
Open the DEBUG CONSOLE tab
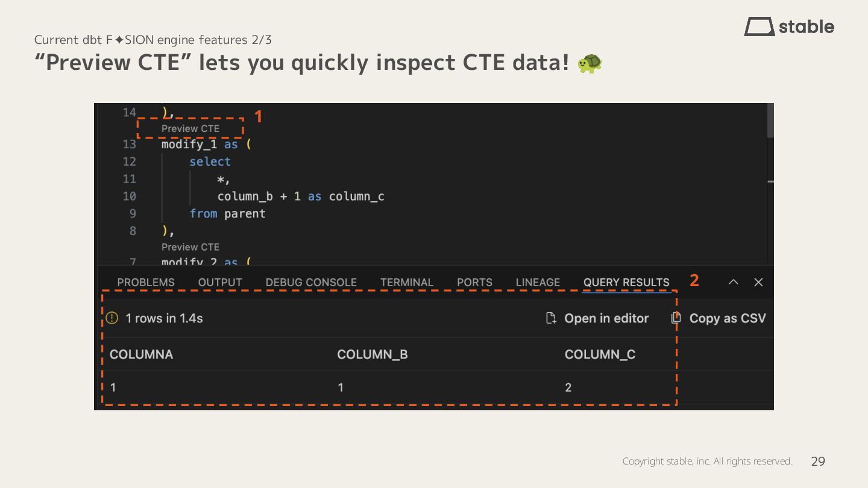click(x=311, y=283)
